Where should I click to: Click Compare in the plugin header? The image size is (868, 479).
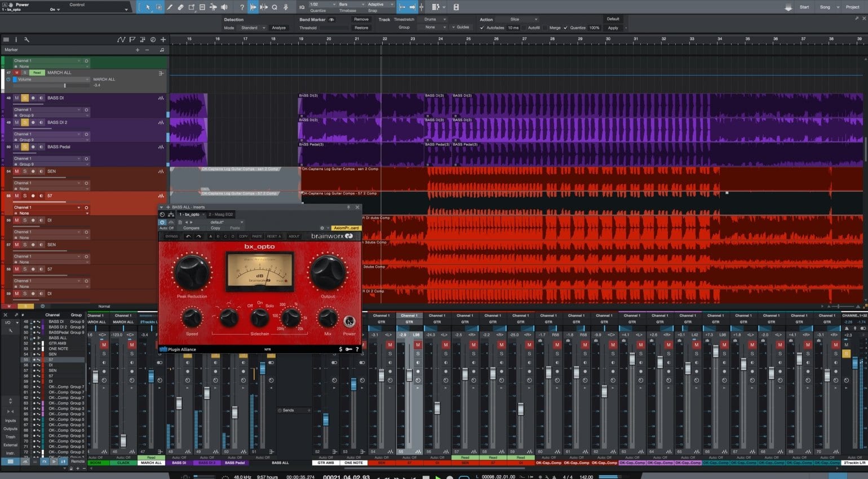tap(191, 228)
